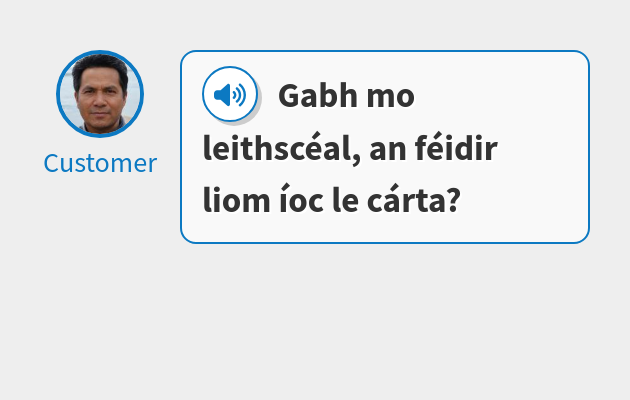
Task: Tap the word mo
Action: click(x=391, y=98)
